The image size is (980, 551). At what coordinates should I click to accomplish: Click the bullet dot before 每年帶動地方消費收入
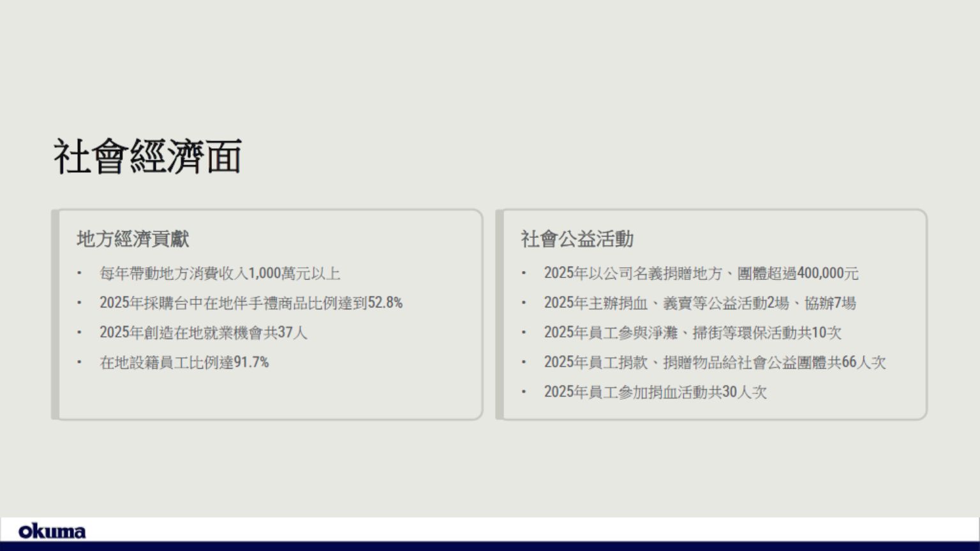[79, 273]
